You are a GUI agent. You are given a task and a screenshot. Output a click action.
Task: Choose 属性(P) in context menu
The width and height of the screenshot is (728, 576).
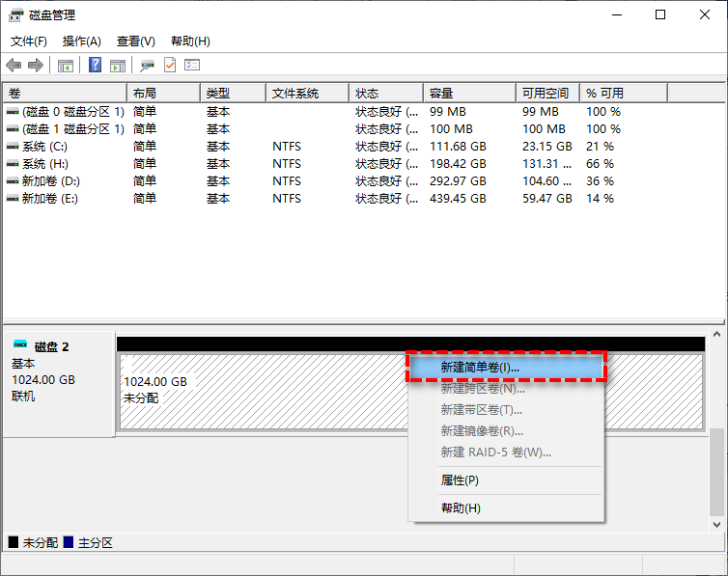point(506,480)
